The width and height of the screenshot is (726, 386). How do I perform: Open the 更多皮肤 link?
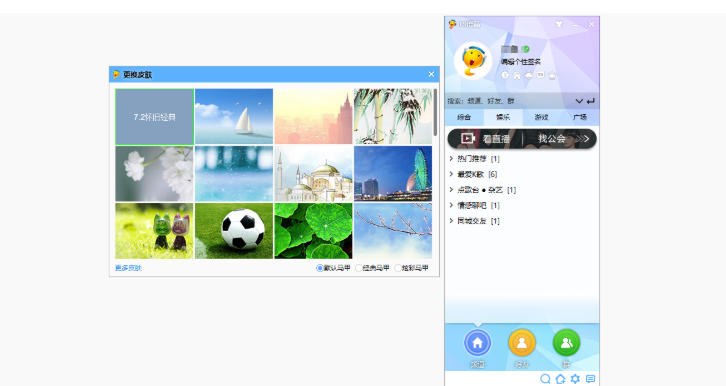128,268
